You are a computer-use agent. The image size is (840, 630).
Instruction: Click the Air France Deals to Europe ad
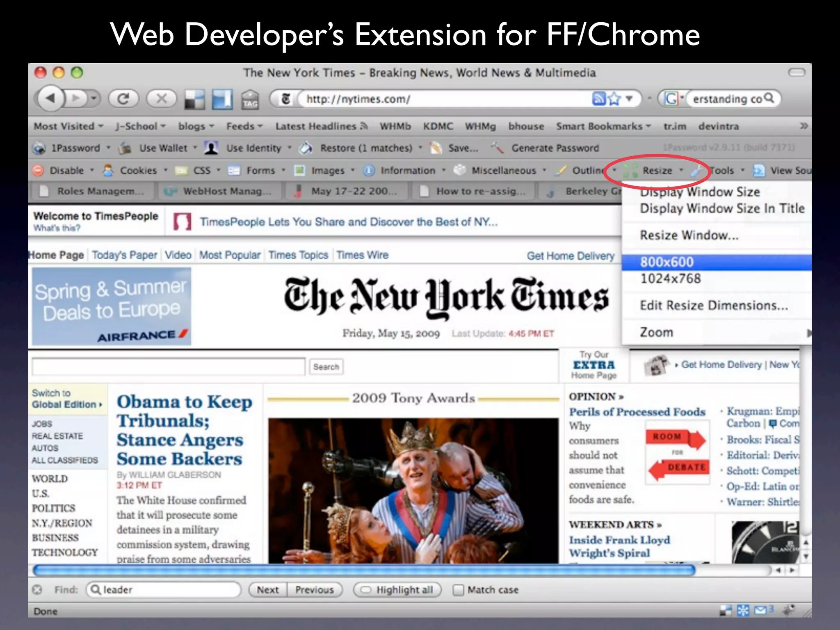[112, 306]
